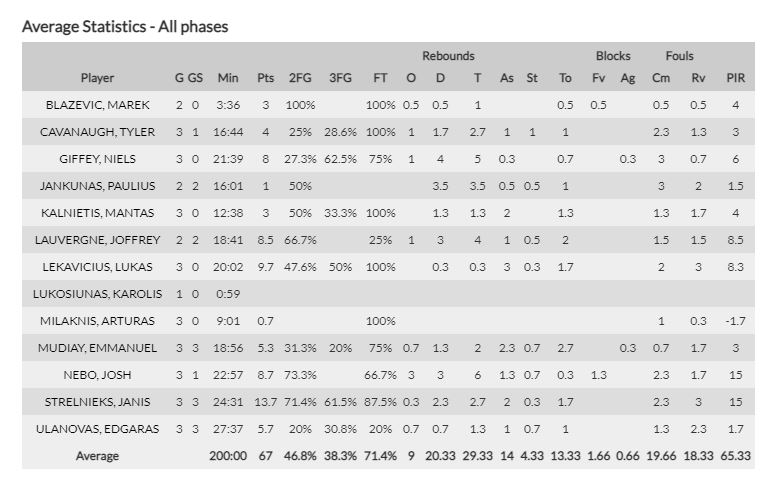Click LUKOSIUNAS, KAROLIS player link
Screen dimensions: 773x487
[x=97, y=294]
